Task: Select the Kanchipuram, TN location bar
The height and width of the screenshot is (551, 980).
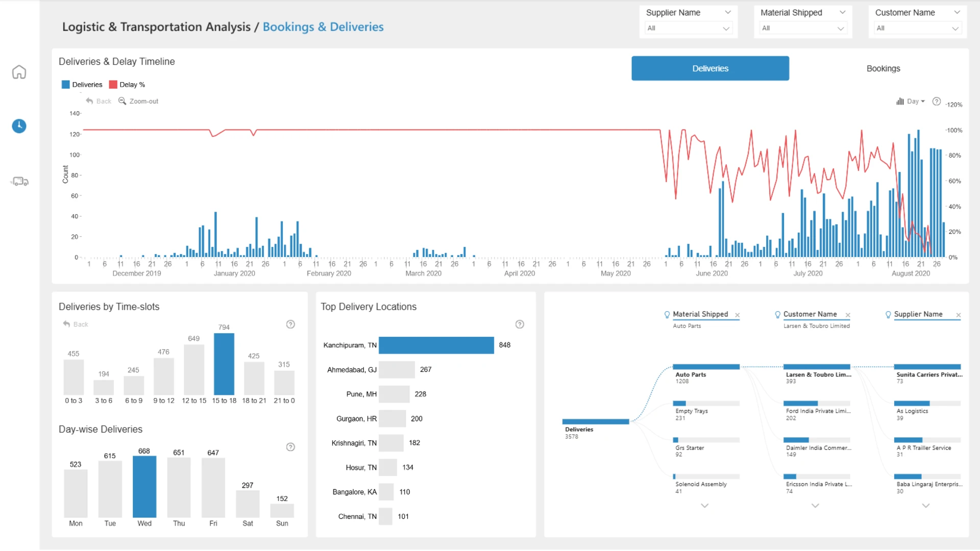Action: (x=436, y=345)
